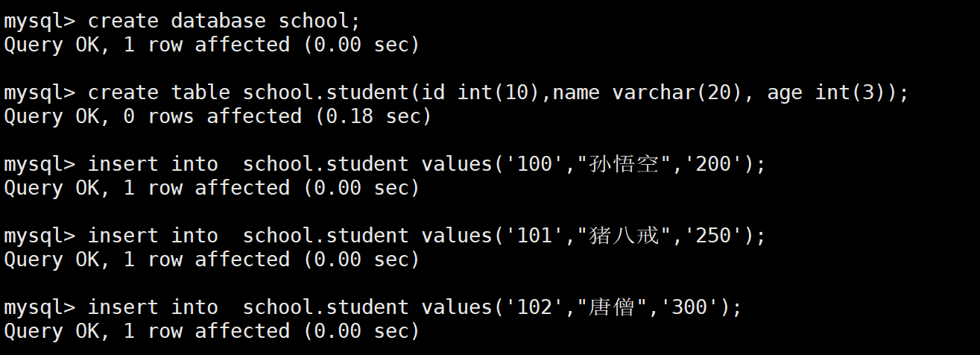Click 'varchar(20)' in the create table statement
980x355 pixels.
click(677, 93)
